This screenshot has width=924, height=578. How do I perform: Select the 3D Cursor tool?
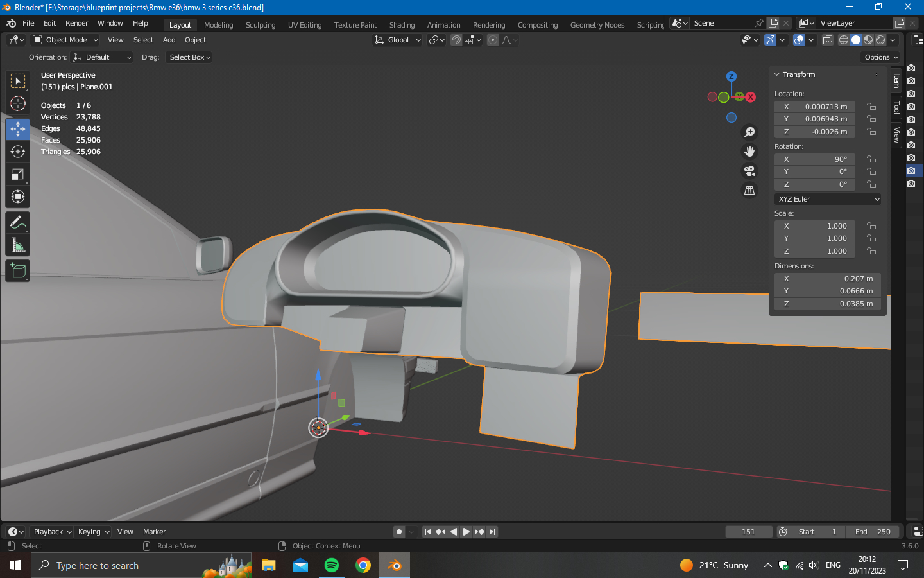[x=17, y=103]
